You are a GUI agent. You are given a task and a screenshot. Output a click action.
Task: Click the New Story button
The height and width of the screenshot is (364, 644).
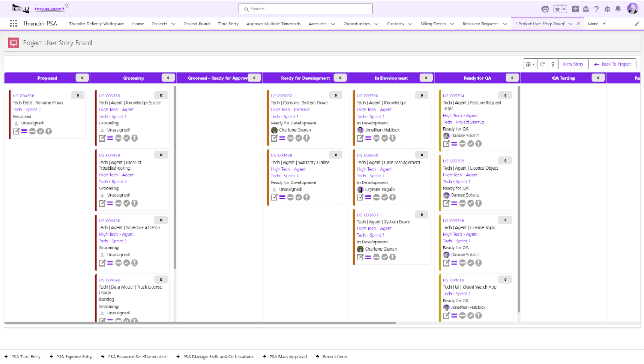tap(573, 64)
